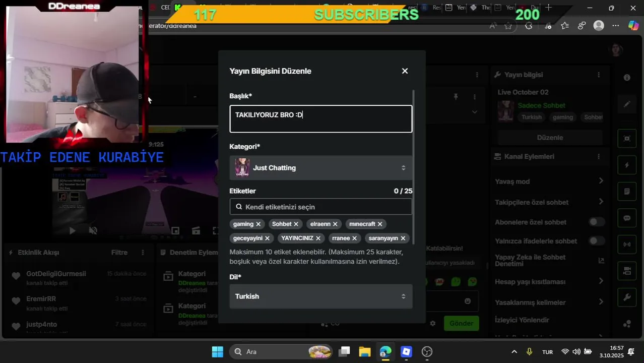This screenshot has height=363, width=644.
Task: Click the Düzenle button in Yayın bilgisi panel
Action: pos(550,138)
